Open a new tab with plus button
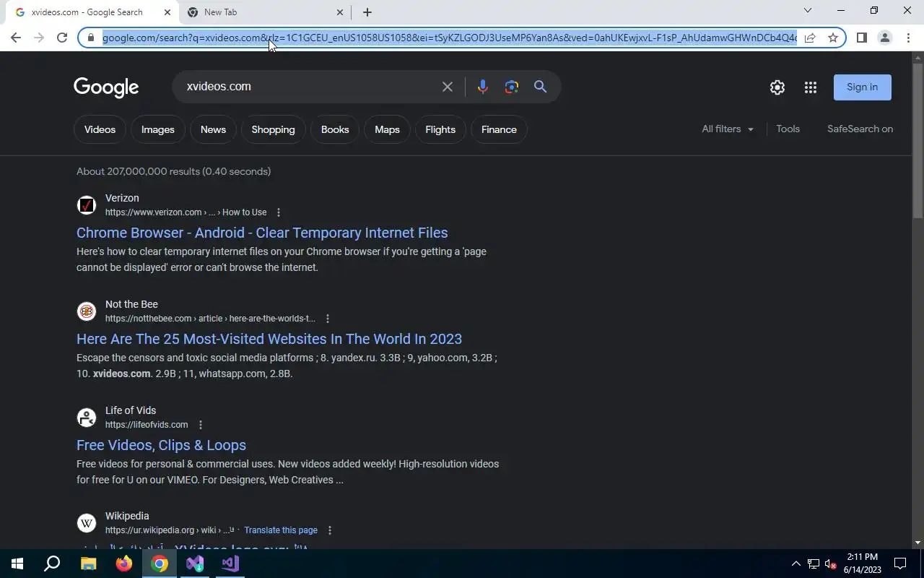This screenshot has width=924, height=578. [x=367, y=12]
